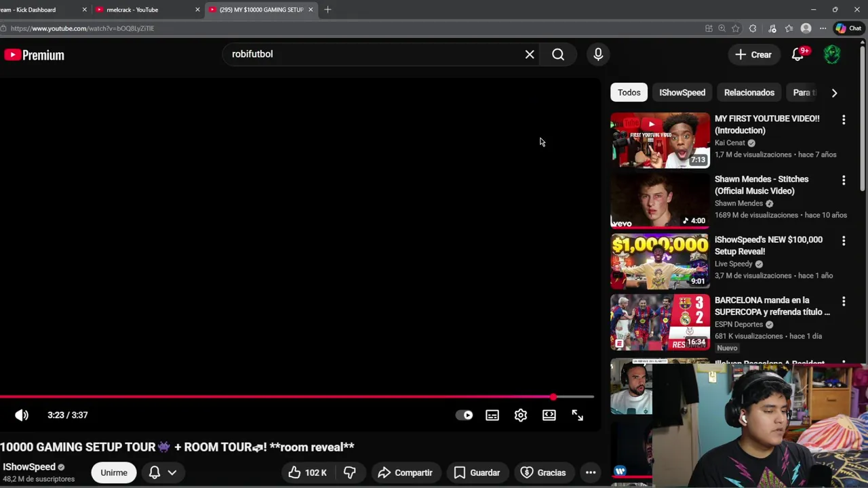
Task: Save the video with Guardar
Action: [477, 472]
